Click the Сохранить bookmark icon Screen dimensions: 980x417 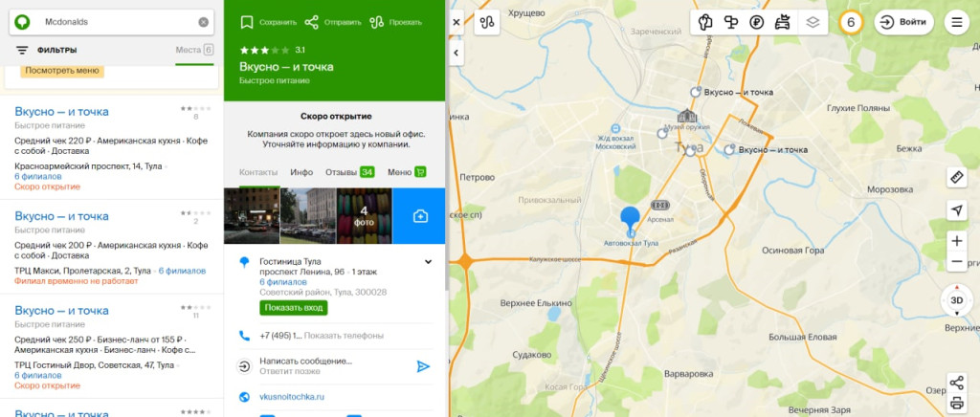click(246, 21)
